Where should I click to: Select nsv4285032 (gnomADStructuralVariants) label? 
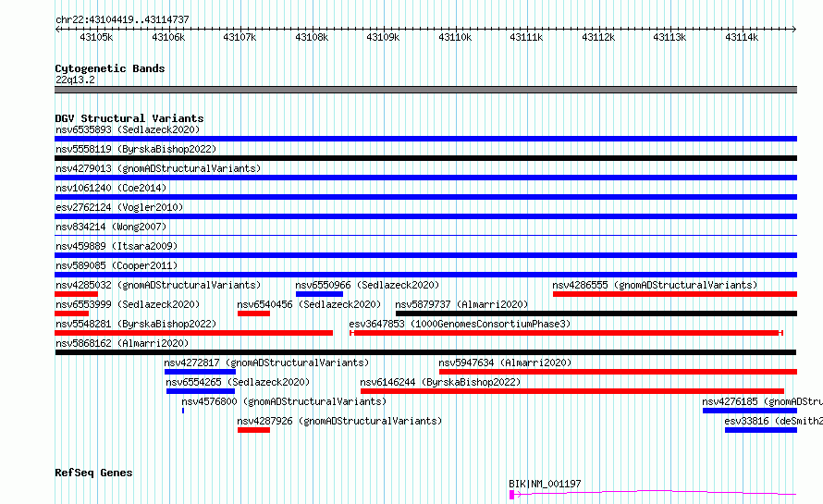point(158,285)
